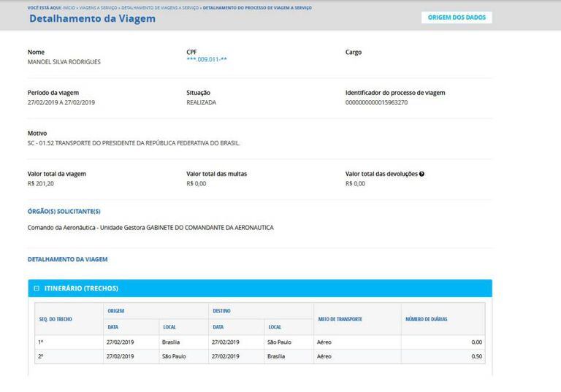Click the travel process identifier number
561x392 pixels.
coord(376,102)
